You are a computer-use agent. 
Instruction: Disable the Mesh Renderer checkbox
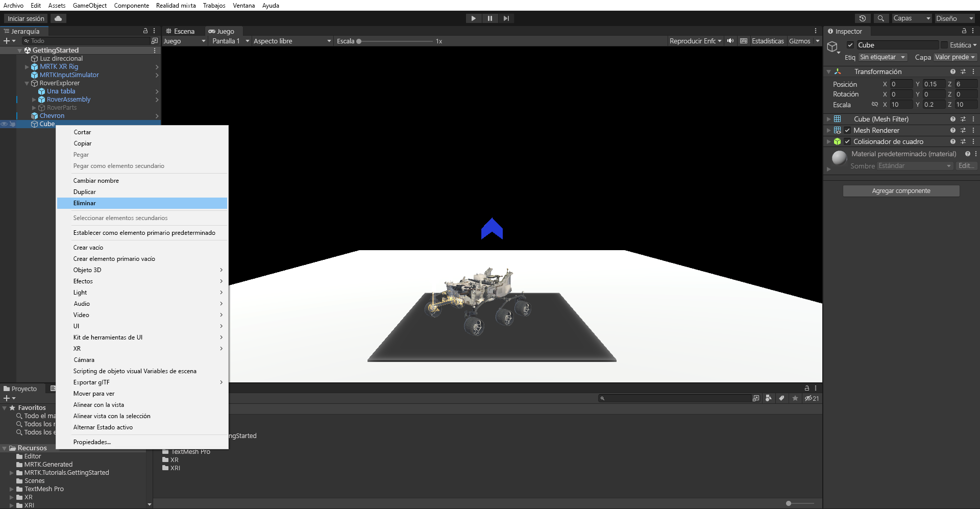pos(847,130)
